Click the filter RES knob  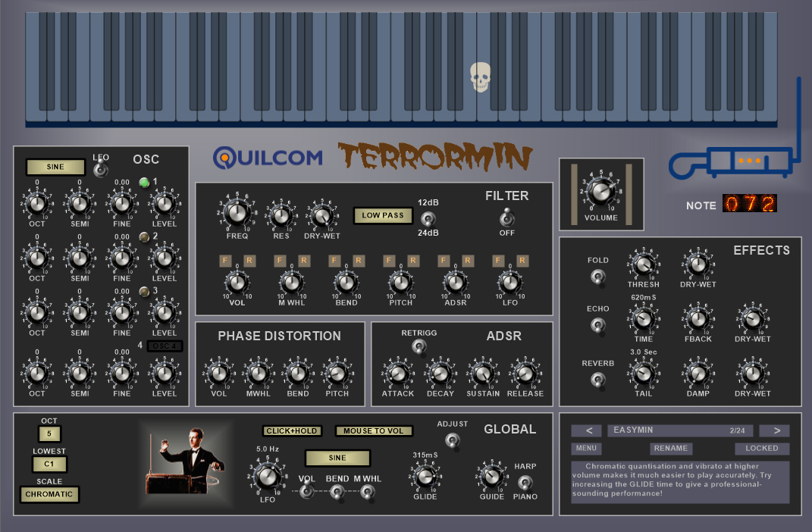(281, 215)
